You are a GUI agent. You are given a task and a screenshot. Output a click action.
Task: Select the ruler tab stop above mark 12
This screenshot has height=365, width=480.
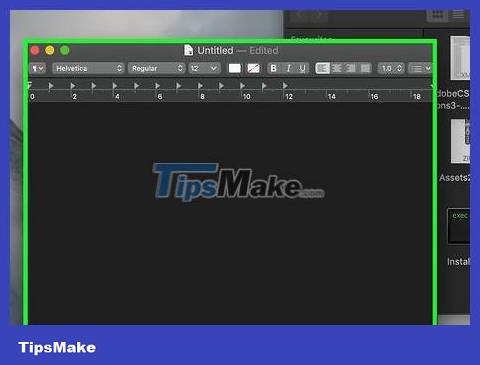285,86
